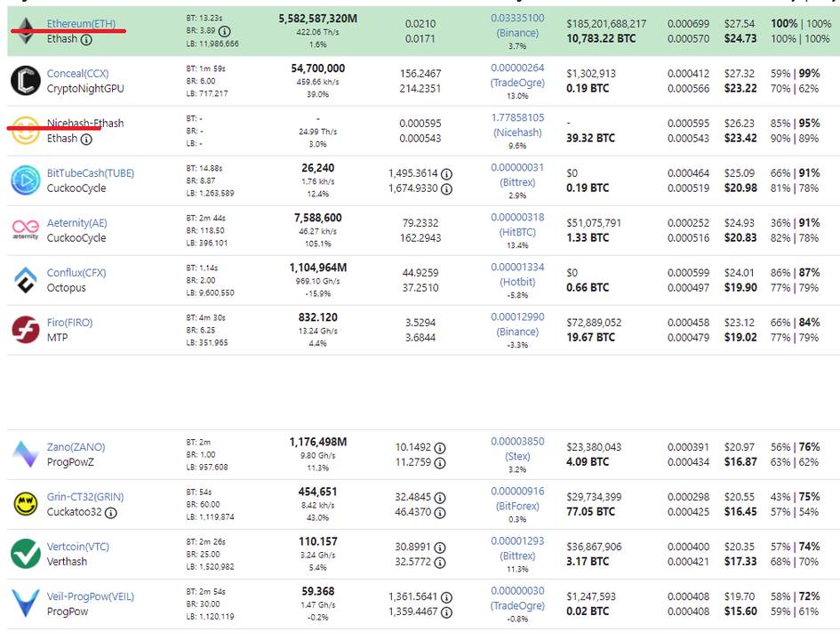Follow Firo's 0.00012990 Binance rate link
840x640 pixels.
pos(517,324)
